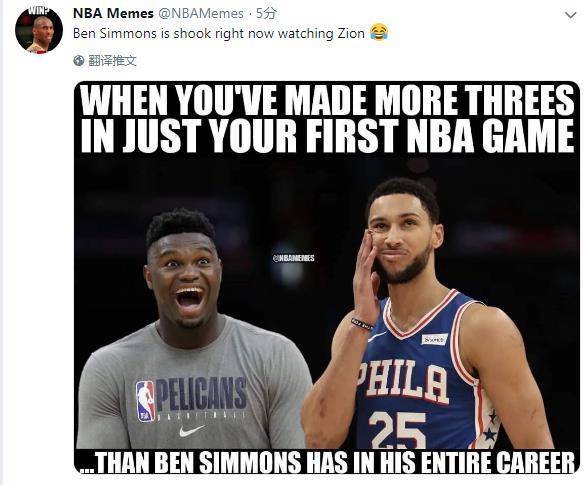Open the @NBAMemes handle link
Viewport: 587px width, 485px height.
201,14
